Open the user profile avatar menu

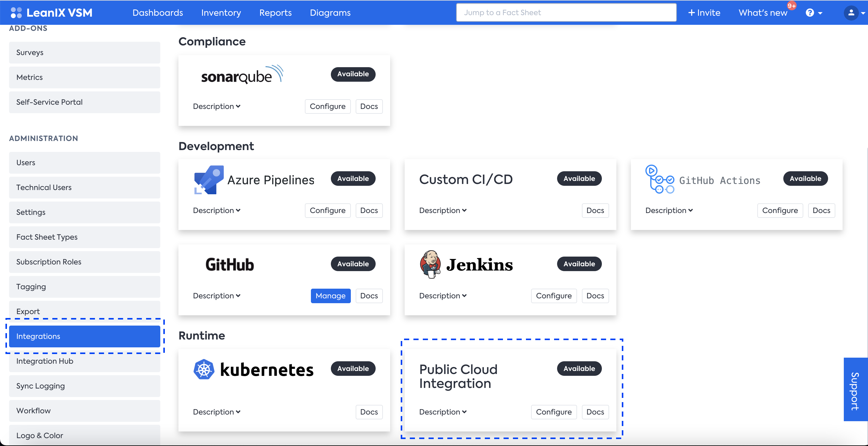851,13
